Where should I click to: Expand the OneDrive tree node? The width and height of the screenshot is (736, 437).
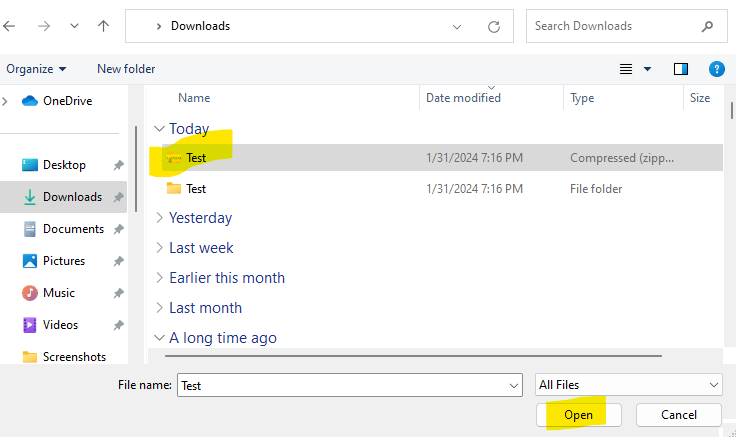point(7,100)
